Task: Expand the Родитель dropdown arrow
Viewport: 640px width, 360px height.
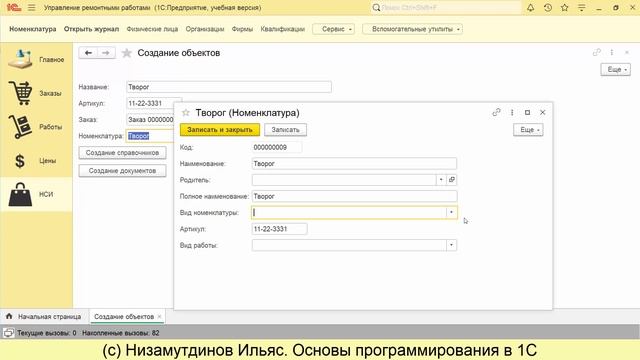Action: click(x=441, y=180)
